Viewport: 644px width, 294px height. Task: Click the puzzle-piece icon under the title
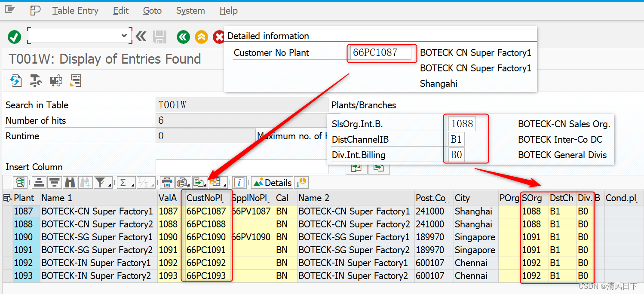click(x=55, y=80)
